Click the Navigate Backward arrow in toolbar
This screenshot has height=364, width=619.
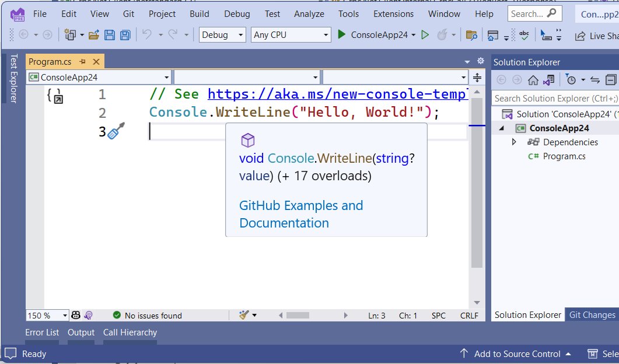24,35
